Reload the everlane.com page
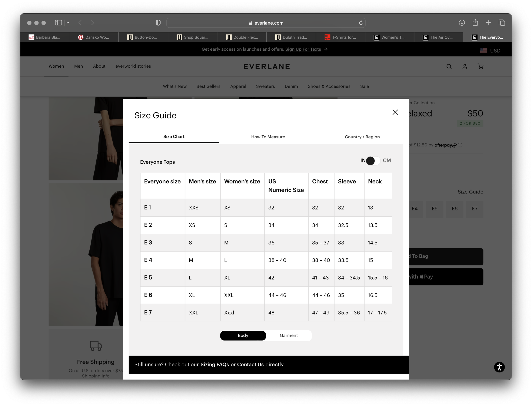This screenshot has width=532, height=406. (x=361, y=23)
